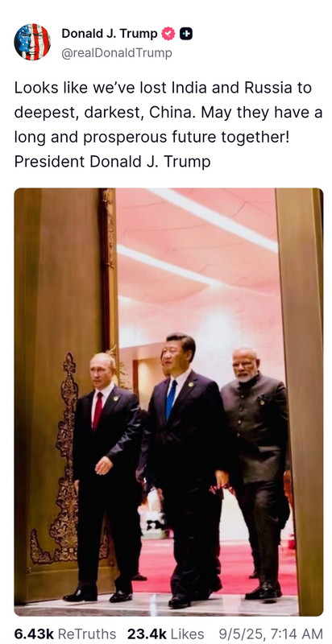Select the 'President Donald J. Trump' signature line
Image resolution: width=332 pixels, height=644 pixels.
pyautogui.click(x=112, y=162)
